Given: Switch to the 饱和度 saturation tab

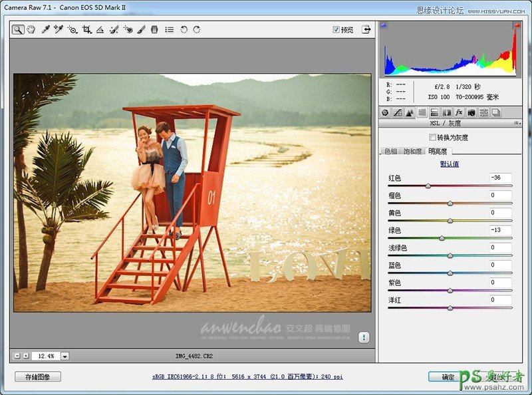Looking at the screenshot, I should [412, 152].
